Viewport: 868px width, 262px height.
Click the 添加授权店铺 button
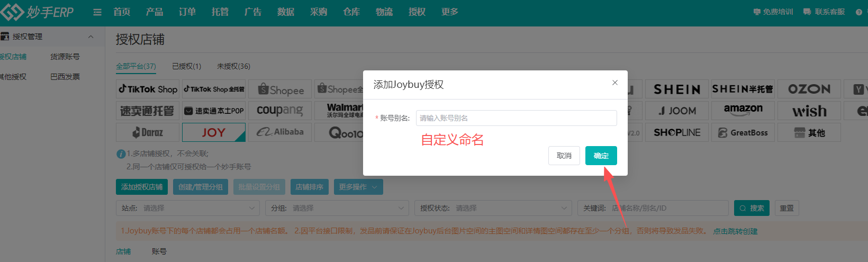click(x=142, y=187)
